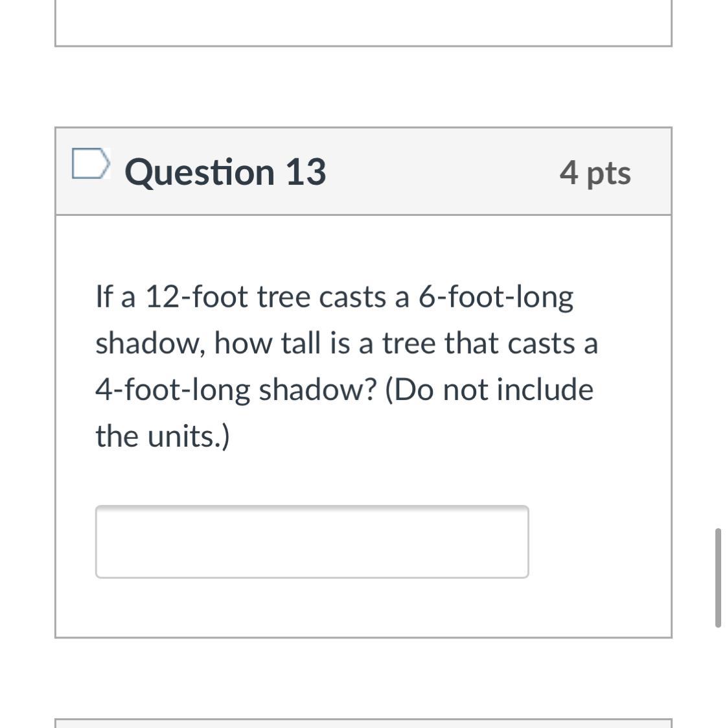Click the word "shadow?" on the third line

(x=317, y=390)
